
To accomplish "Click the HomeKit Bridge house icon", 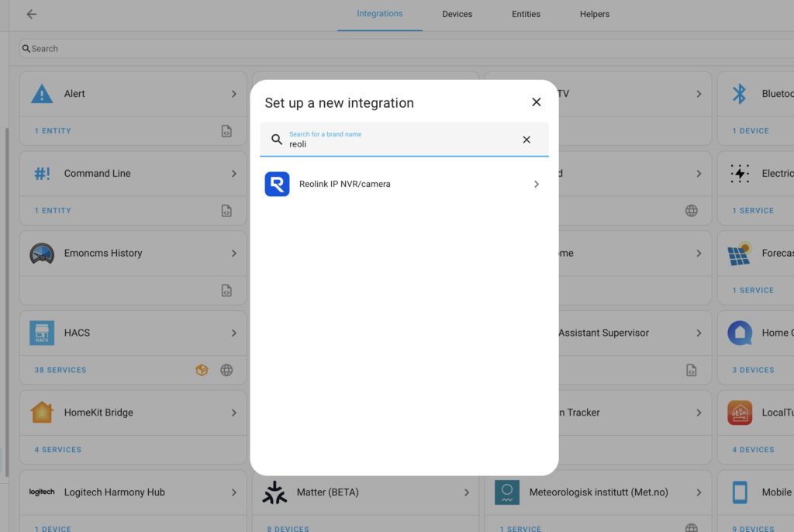I will [42, 413].
